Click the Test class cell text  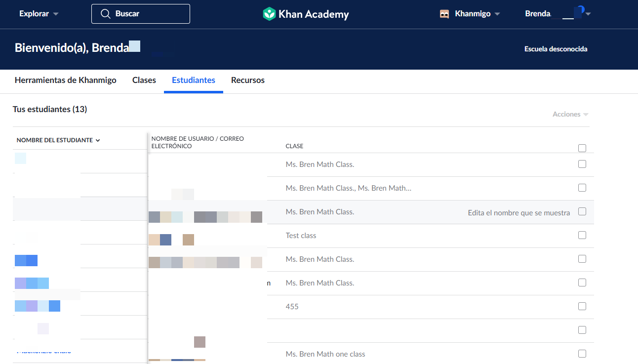pyautogui.click(x=301, y=236)
